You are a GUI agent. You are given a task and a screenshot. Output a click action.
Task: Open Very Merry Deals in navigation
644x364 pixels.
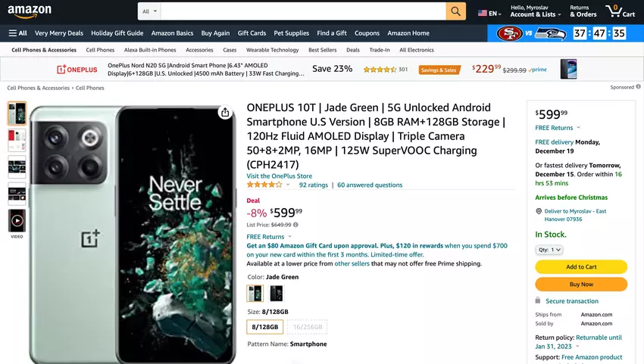point(59,33)
